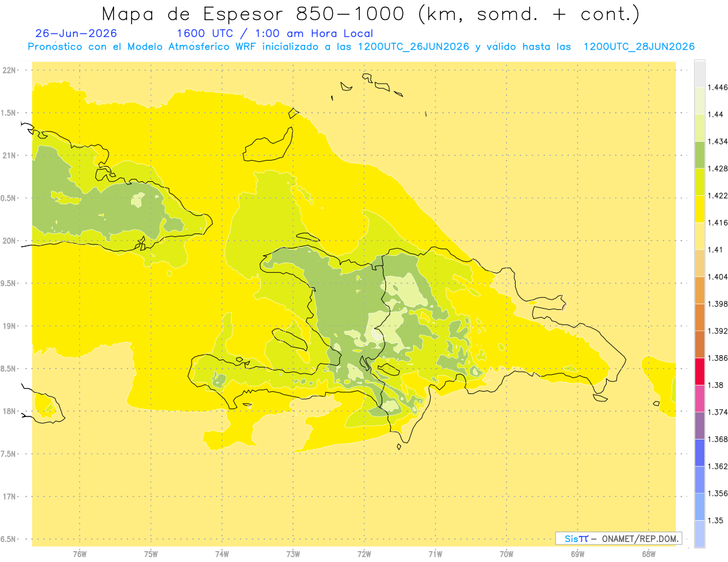
Task: Click the SisTT ONAMET/REP.DOM. label box
Action: pos(618,538)
